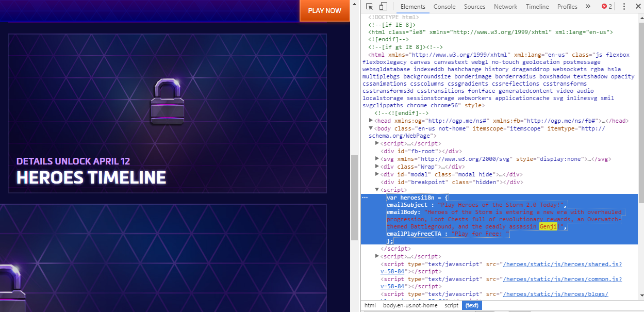Viewport: 644px width, 312px height.
Task: Expand first script node under body
Action: coord(377,143)
